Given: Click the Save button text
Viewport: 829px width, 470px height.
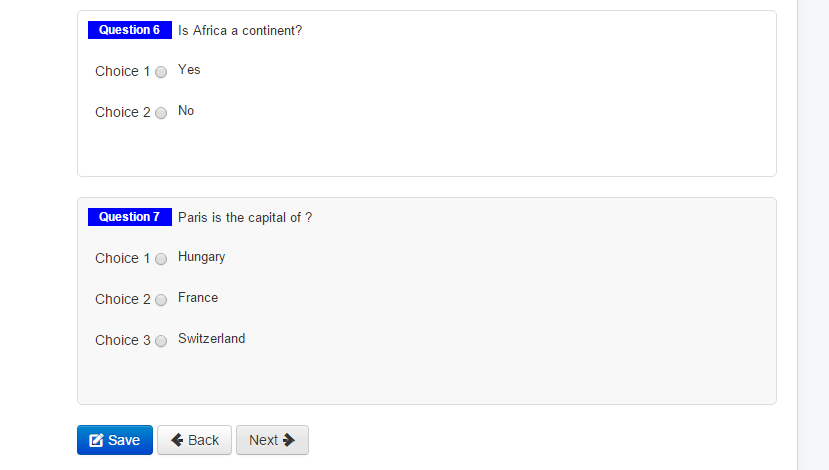Looking at the screenshot, I should (124, 440).
